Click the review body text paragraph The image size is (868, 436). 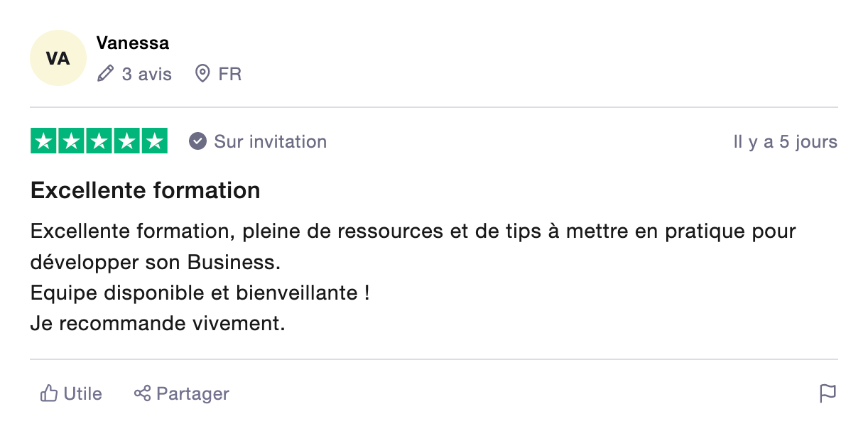pyautogui.click(x=412, y=247)
